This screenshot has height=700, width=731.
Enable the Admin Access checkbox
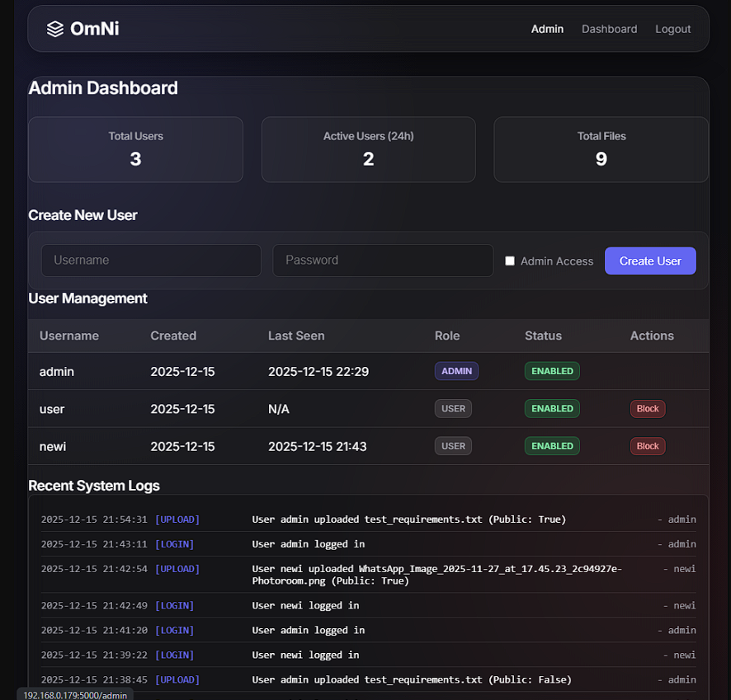click(510, 261)
